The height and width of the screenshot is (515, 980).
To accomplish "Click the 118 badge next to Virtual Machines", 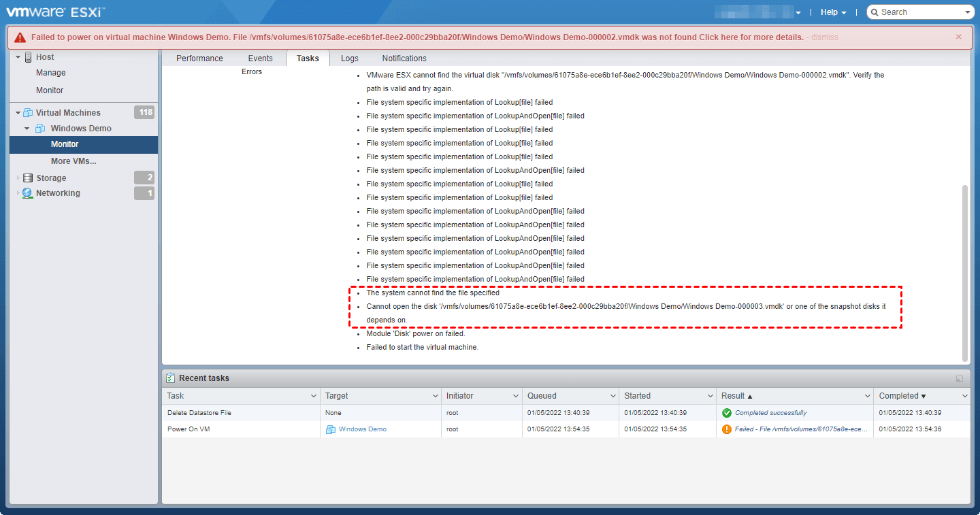I will coord(144,112).
